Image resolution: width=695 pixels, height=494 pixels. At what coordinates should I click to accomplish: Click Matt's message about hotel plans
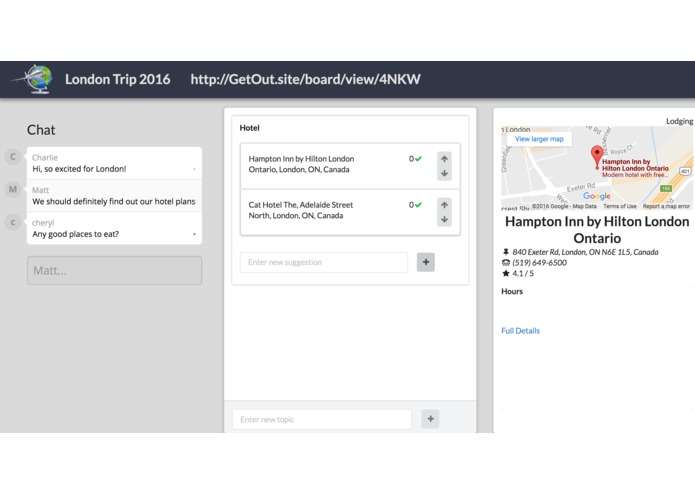click(113, 202)
